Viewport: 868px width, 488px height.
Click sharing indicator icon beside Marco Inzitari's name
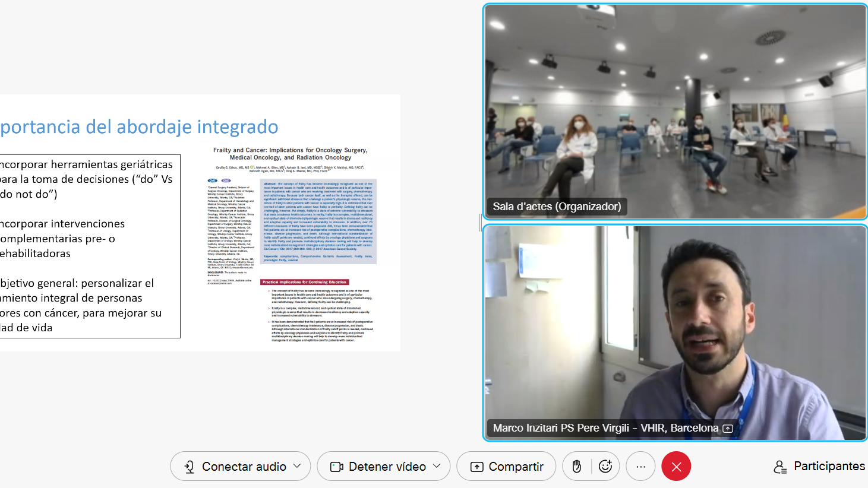(728, 429)
